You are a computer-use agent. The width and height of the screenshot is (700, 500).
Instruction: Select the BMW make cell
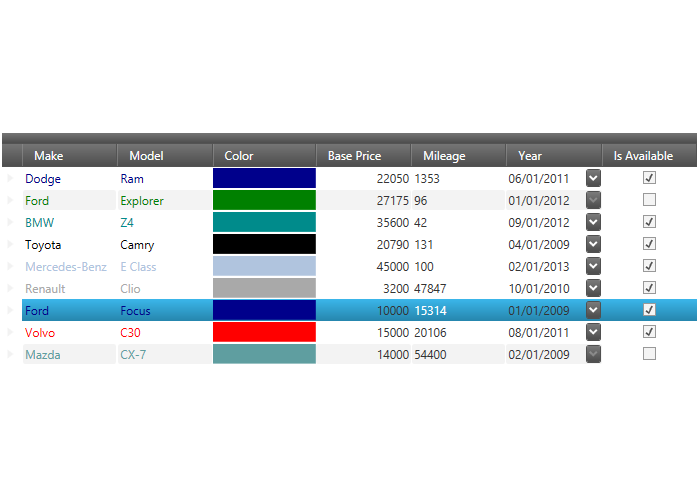click(x=69, y=222)
